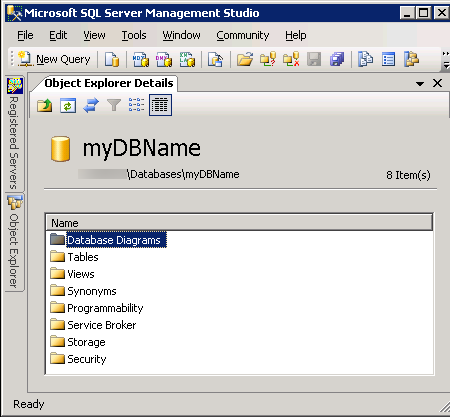Screen dimensions: 450x417
Task: Click the Open File folder icon
Action: pyautogui.click(x=245, y=59)
